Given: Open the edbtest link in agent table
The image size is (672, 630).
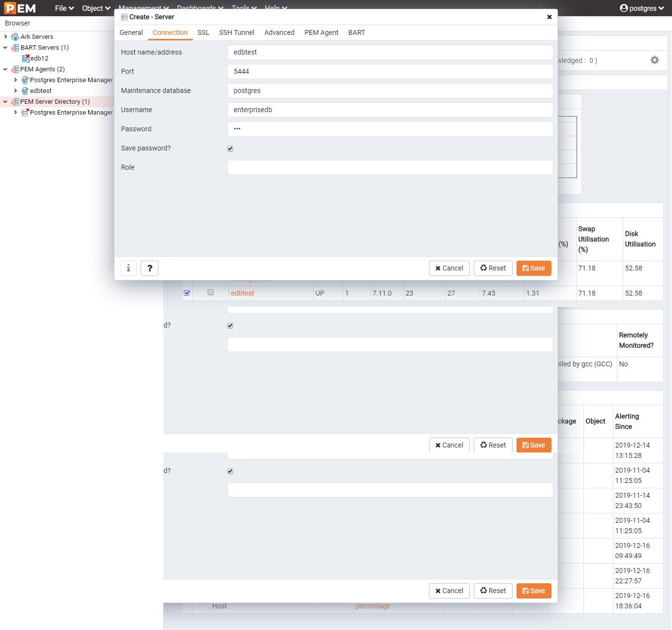Looking at the screenshot, I should [x=243, y=293].
